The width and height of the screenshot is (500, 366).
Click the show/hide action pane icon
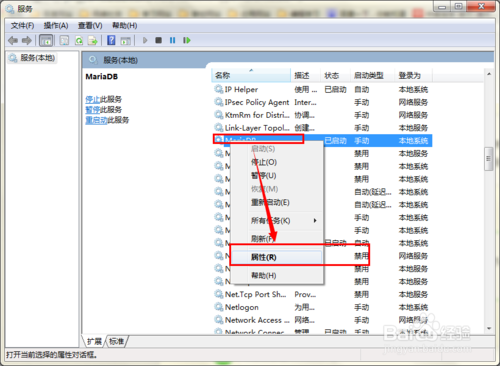[125, 41]
